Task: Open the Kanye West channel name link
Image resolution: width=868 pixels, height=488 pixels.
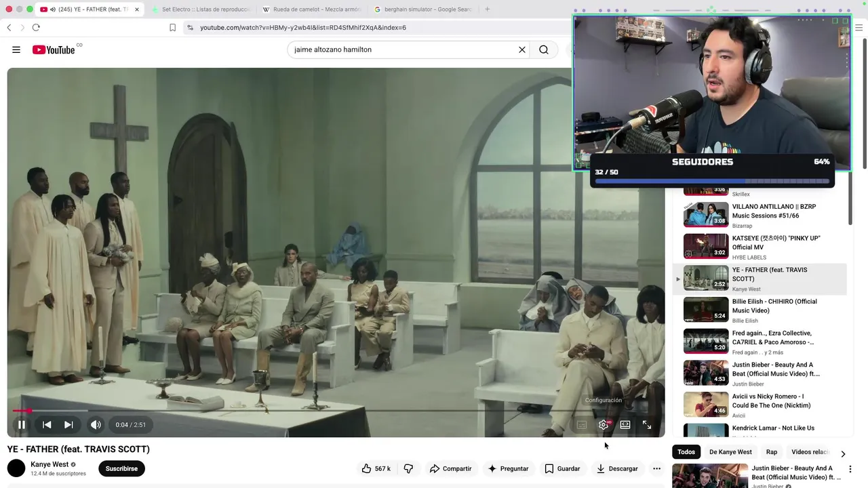Action: 50,464
